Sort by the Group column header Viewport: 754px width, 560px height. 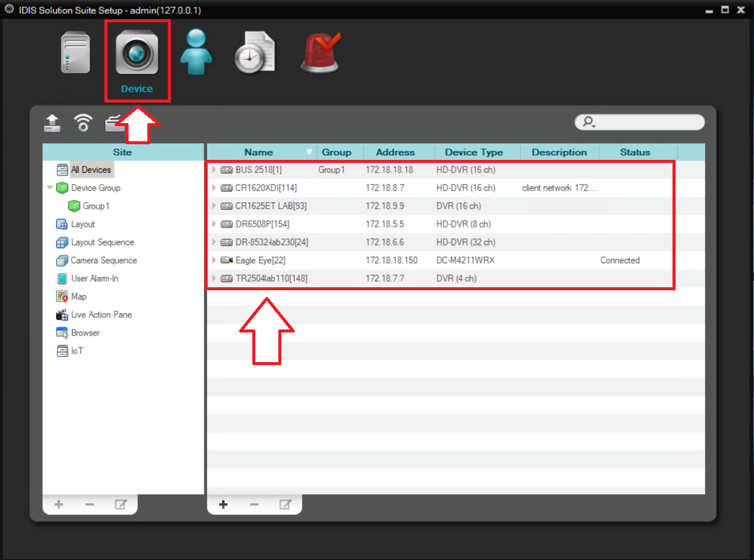[x=336, y=152]
